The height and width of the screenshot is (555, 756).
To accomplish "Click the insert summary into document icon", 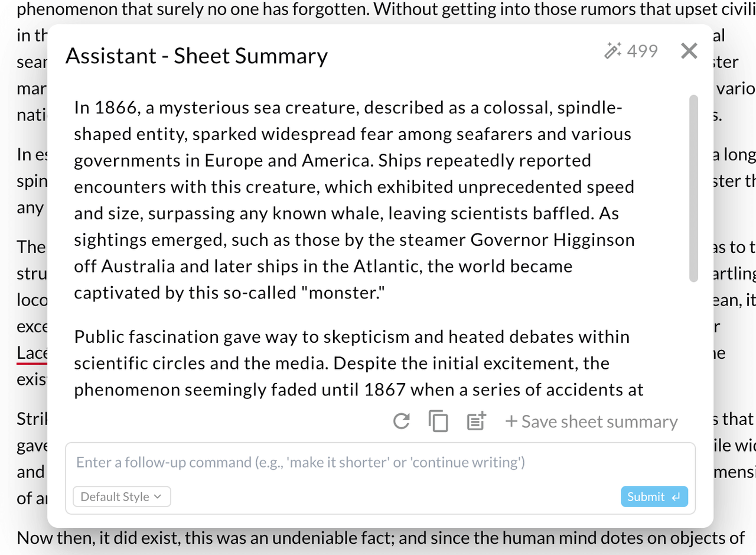I will 476,421.
